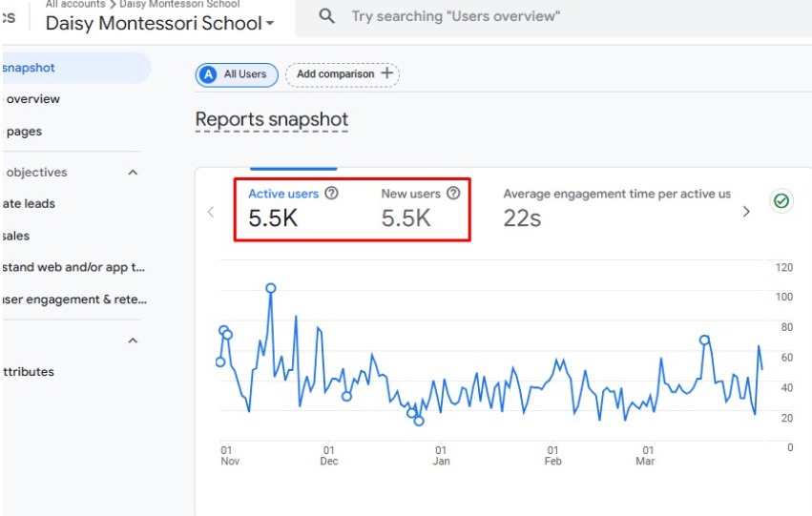Open New users help icon

pyautogui.click(x=453, y=193)
